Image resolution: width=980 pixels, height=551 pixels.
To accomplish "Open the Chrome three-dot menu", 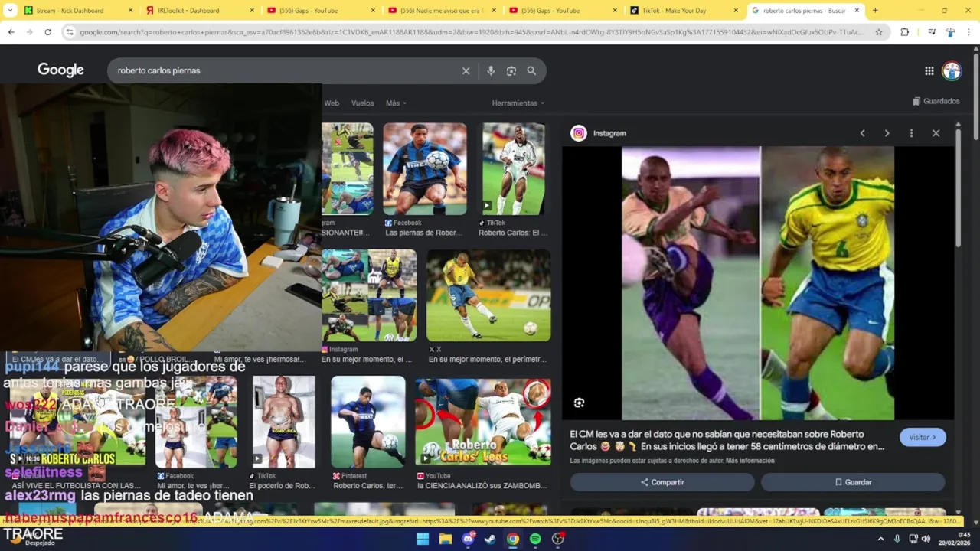I will [x=969, y=32].
